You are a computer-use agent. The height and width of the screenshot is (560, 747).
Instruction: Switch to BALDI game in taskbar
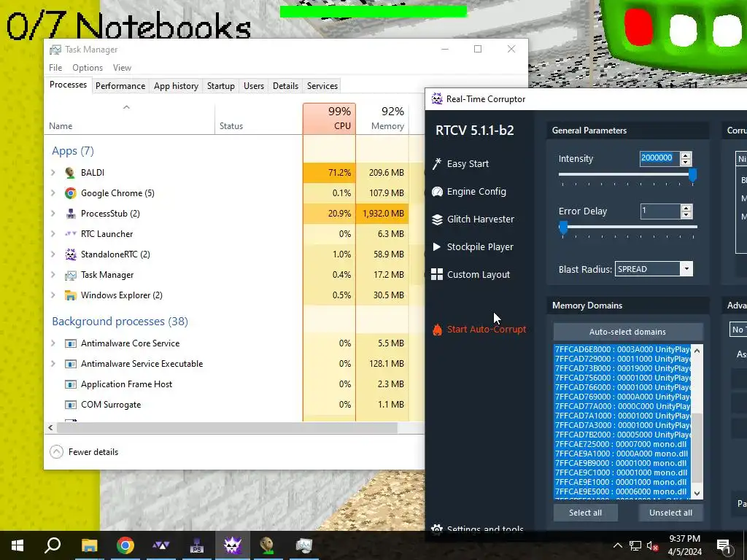tap(267, 545)
